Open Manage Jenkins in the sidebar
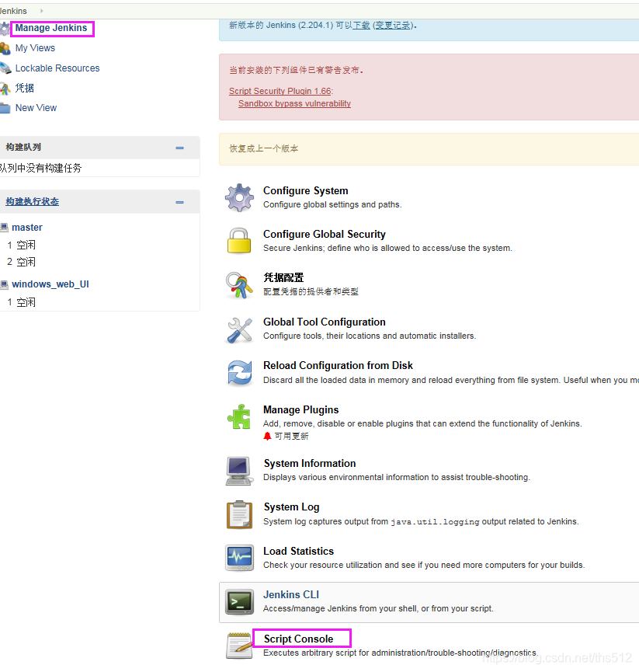The image size is (639, 672). click(x=51, y=28)
